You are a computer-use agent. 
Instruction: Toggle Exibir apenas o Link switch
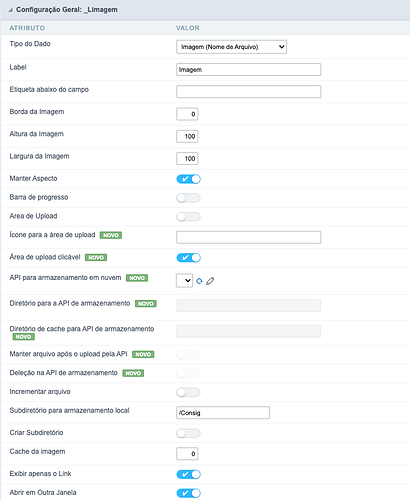(189, 474)
